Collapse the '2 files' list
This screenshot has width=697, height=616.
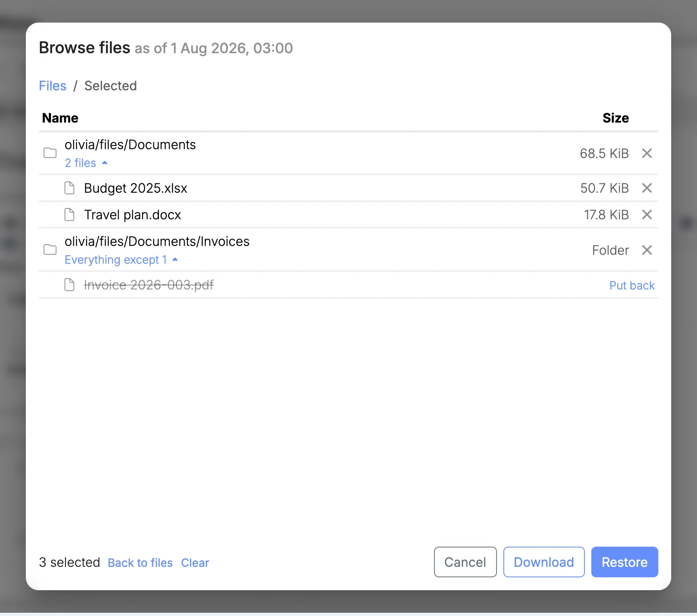point(86,163)
